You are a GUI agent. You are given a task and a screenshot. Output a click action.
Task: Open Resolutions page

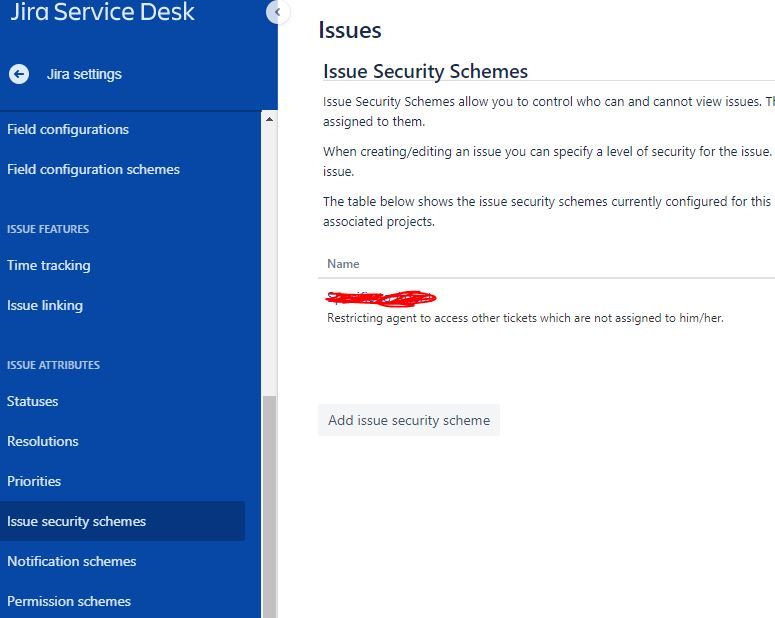click(43, 441)
